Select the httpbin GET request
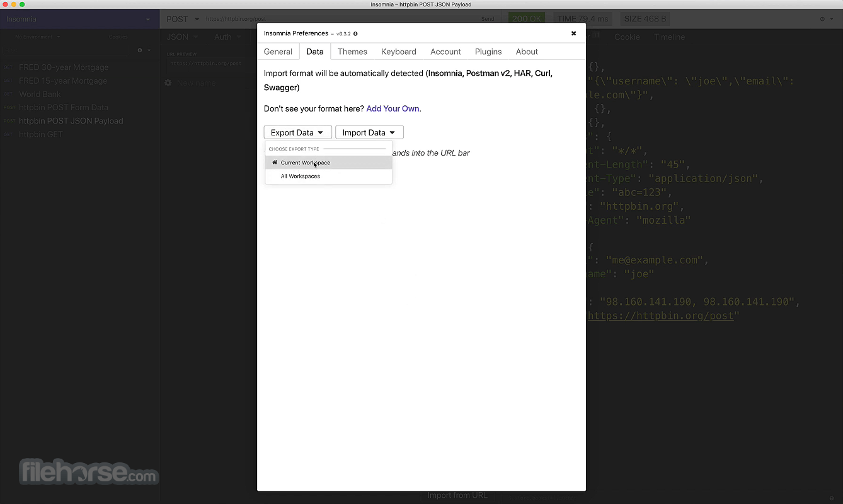Image resolution: width=843 pixels, height=504 pixels. click(79, 135)
